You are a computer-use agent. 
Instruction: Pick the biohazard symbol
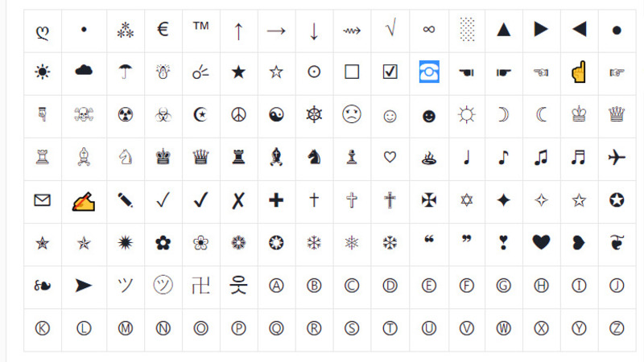point(163,114)
